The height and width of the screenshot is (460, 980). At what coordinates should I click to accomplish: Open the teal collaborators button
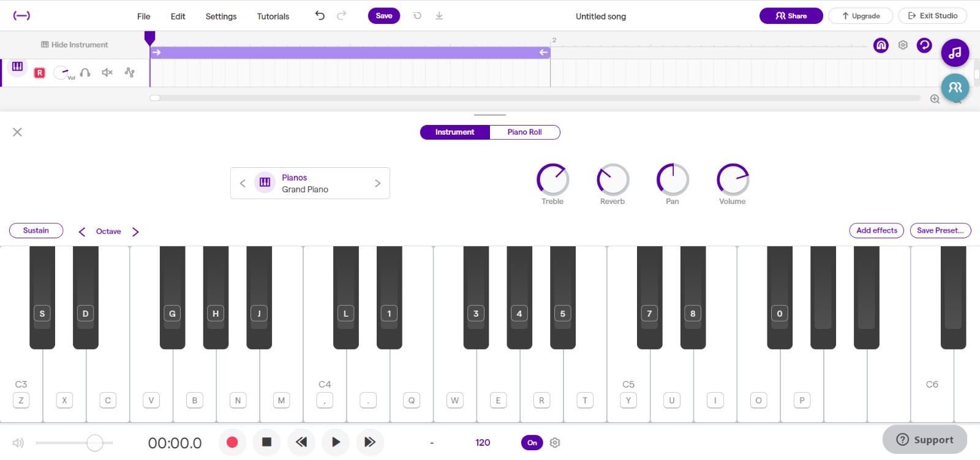[x=955, y=88]
